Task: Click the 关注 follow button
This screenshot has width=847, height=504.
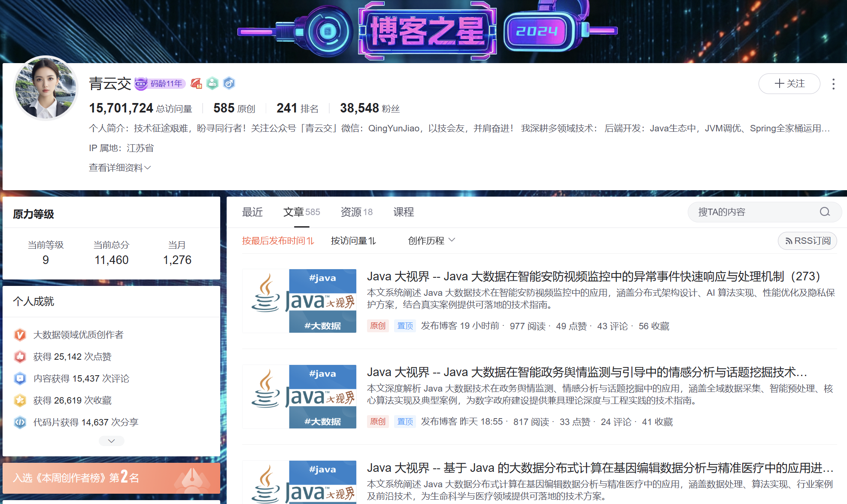Action: pyautogui.click(x=789, y=84)
